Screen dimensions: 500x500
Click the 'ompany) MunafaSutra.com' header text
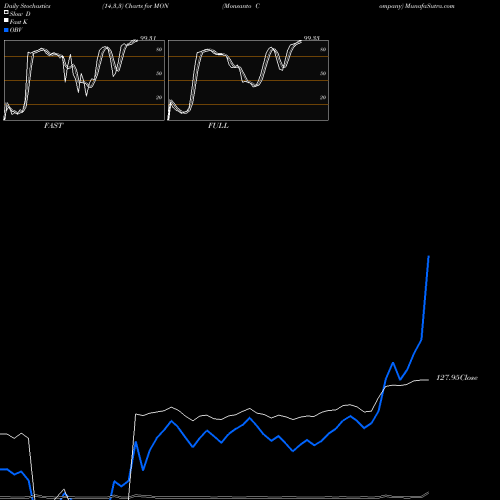(417, 6)
